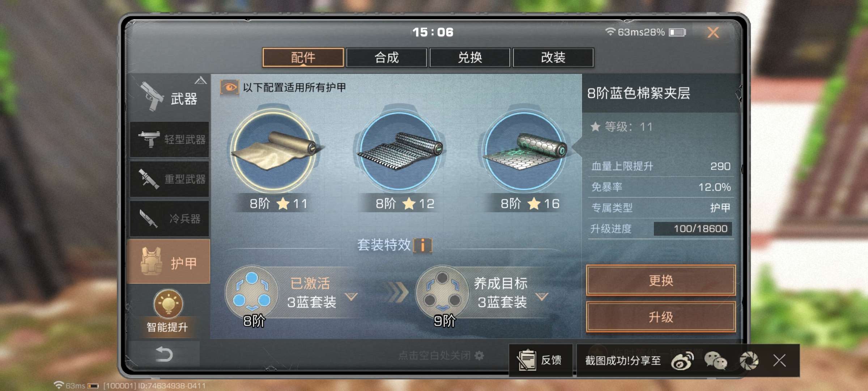
Task: Click the 升级 button
Action: tap(661, 317)
